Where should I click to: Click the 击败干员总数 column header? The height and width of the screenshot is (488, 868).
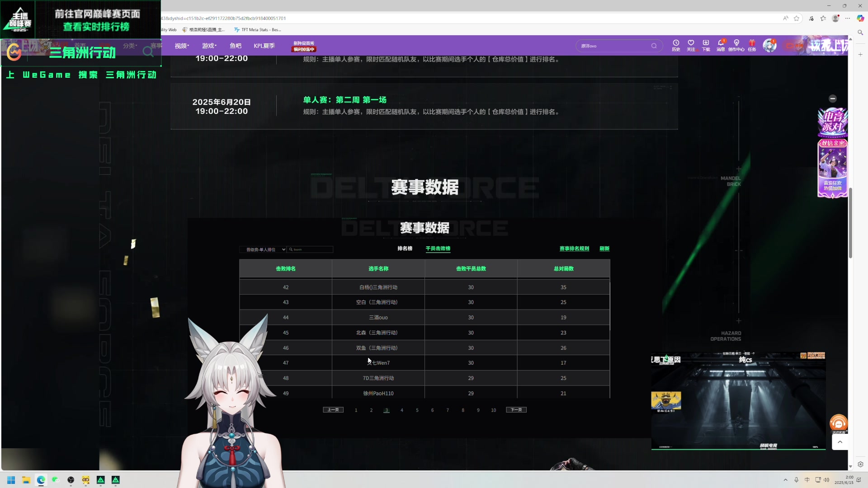(471, 269)
